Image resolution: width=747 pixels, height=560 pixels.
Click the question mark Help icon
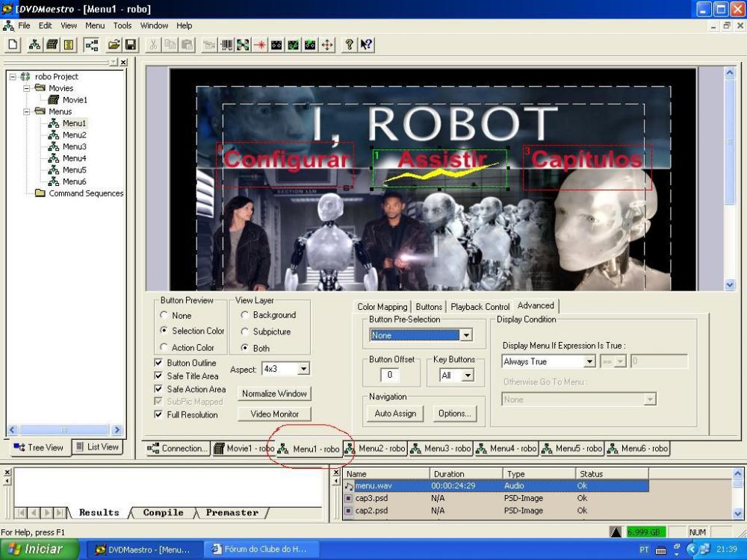[349, 45]
